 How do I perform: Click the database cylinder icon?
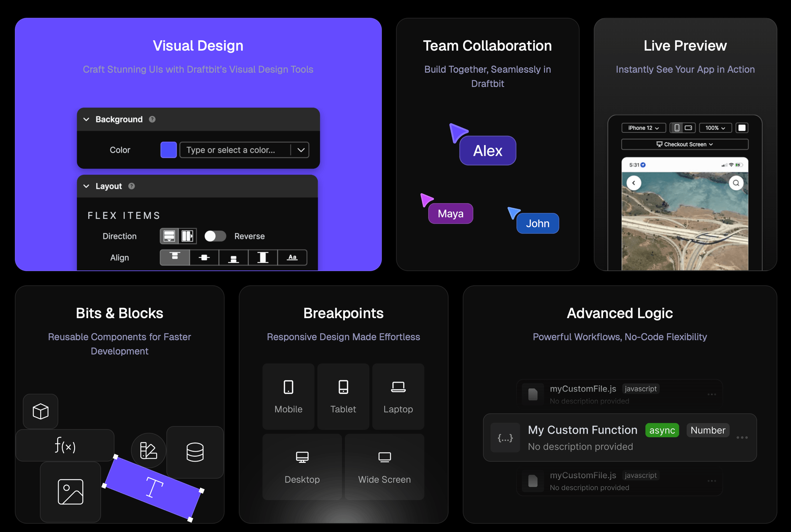[x=195, y=452]
